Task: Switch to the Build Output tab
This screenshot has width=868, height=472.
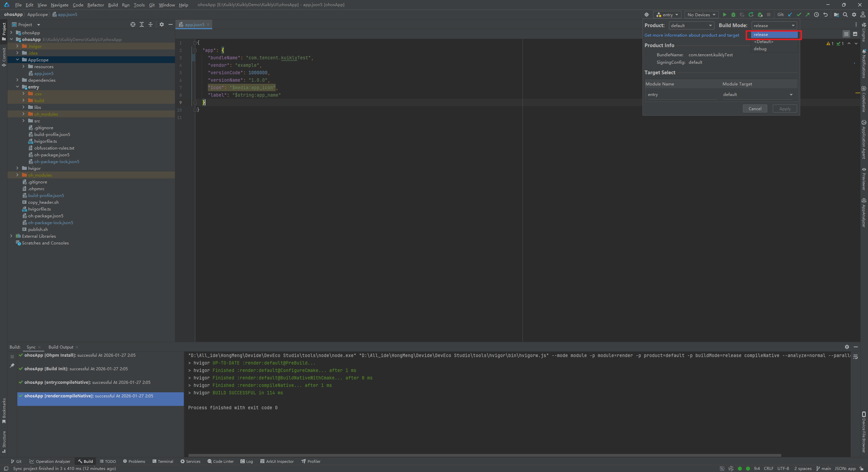Action: click(x=61, y=347)
